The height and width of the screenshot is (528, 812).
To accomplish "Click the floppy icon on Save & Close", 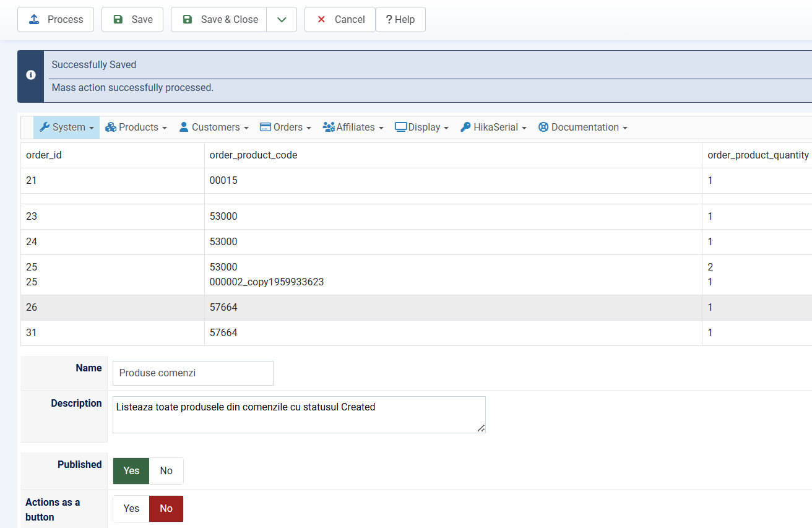I will pos(188,20).
